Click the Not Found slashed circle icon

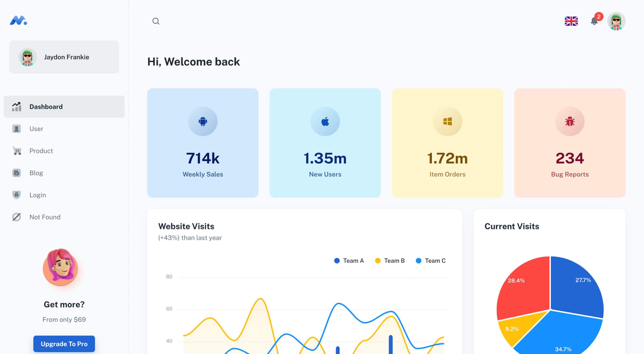tap(17, 217)
